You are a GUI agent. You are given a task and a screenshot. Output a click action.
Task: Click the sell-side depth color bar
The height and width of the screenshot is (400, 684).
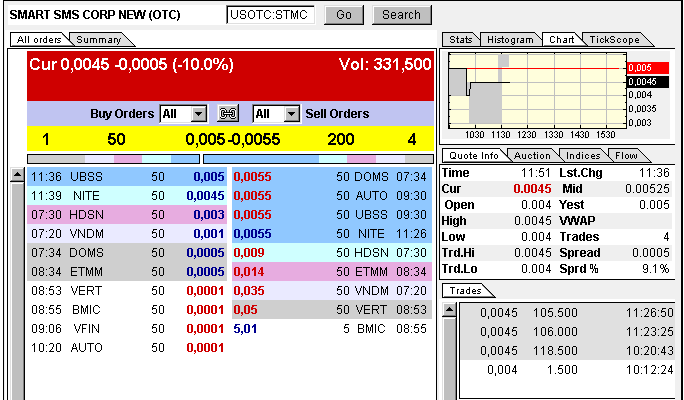point(318,159)
